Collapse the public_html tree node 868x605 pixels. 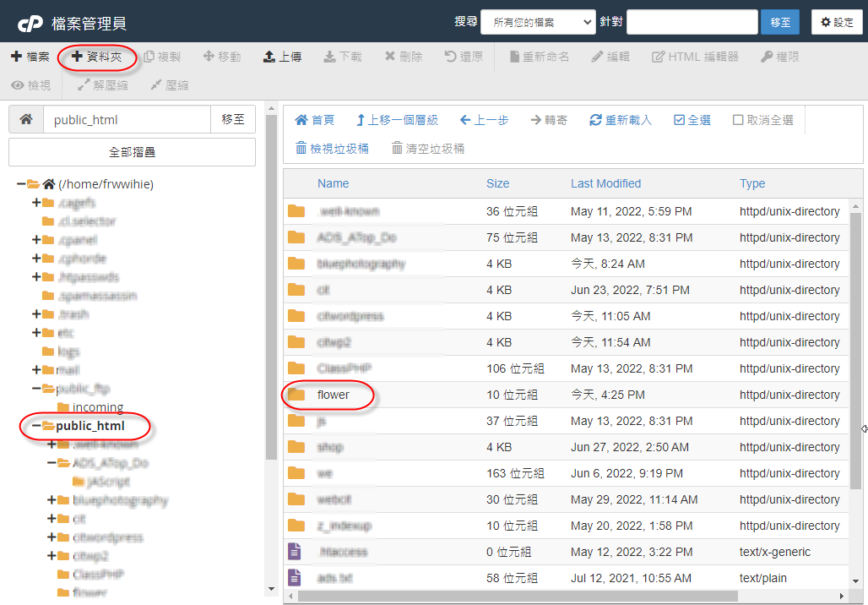tap(36, 426)
